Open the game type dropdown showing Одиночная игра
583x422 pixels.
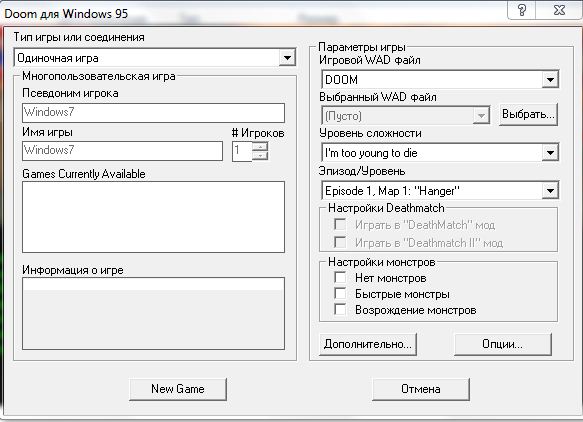287,58
